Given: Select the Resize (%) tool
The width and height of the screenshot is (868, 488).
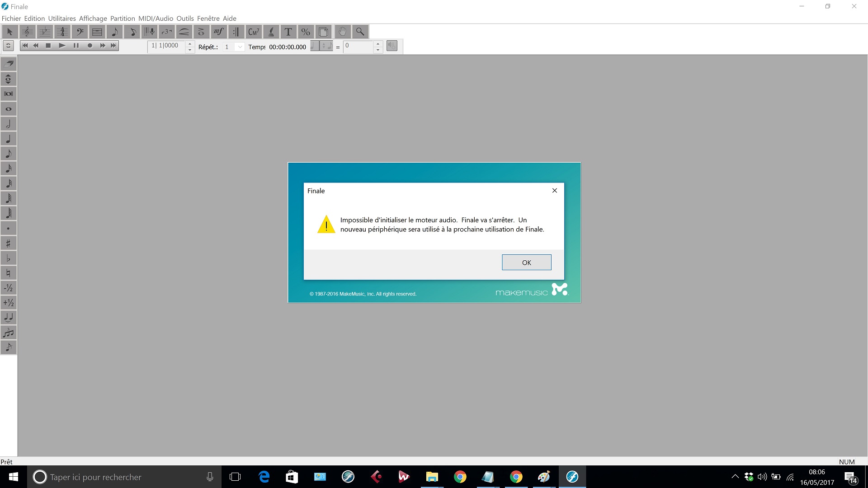Looking at the screenshot, I should tap(306, 32).
